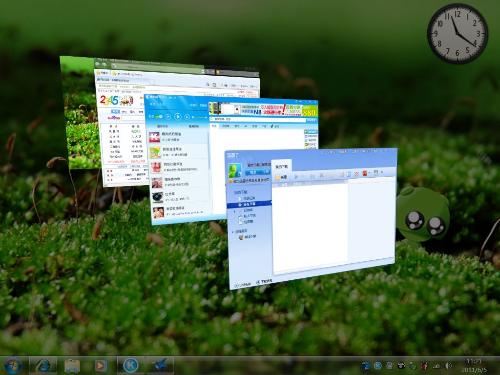Switch to the blue K music player taskbar icon
The image size is (500, 375).
(x=130, y=365)
